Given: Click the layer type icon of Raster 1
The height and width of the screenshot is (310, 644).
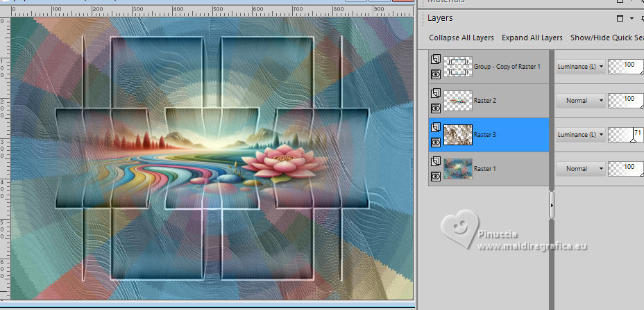Looking at the screenshot, I should point(436,161).
